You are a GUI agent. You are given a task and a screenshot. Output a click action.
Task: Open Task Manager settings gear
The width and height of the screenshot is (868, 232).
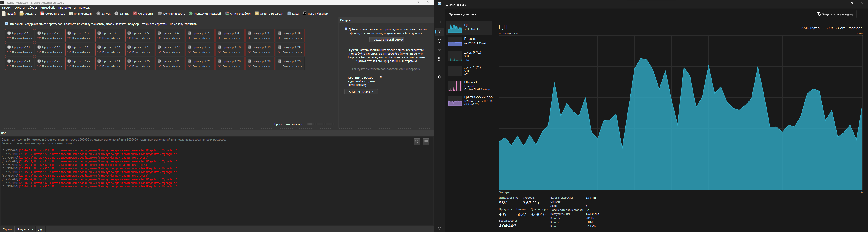[x=439, y=228]
